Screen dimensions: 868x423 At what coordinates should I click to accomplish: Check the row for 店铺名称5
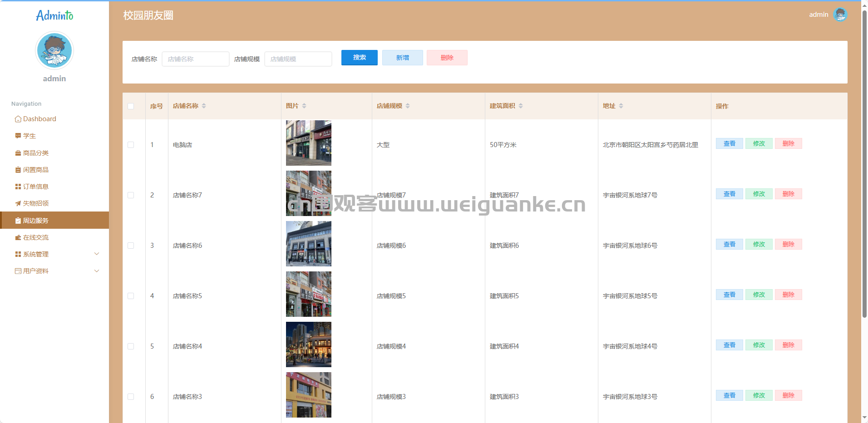(x=131, y=296)
